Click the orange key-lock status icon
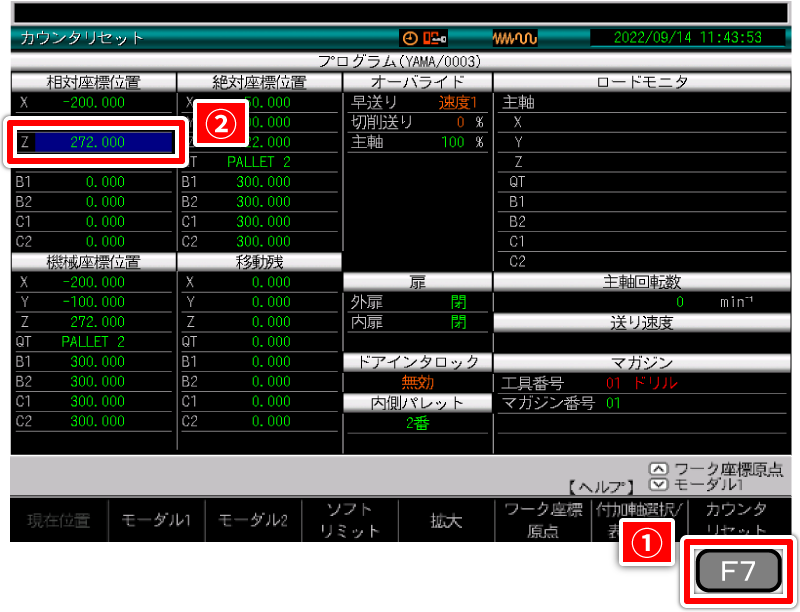This screenshot has width=800, height=612. pos(435,38)
